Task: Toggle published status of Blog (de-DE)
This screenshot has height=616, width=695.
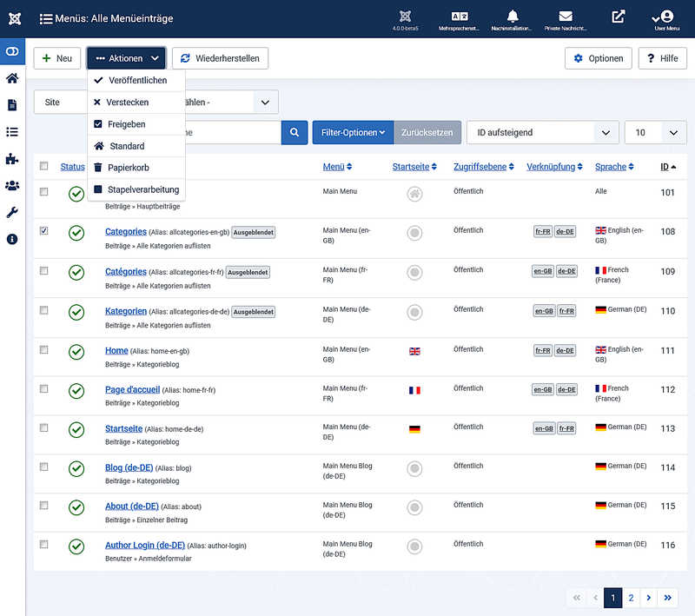Action: coord(76,468)
